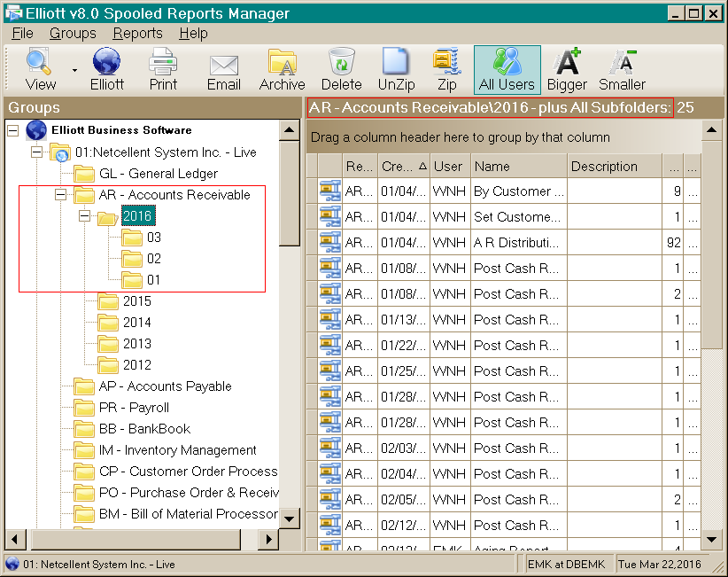The width and height of the screenshot is (728, 577).
Task: Collapse the AR - Accounts Receivable folder
Action: click(x=60, y=194)
